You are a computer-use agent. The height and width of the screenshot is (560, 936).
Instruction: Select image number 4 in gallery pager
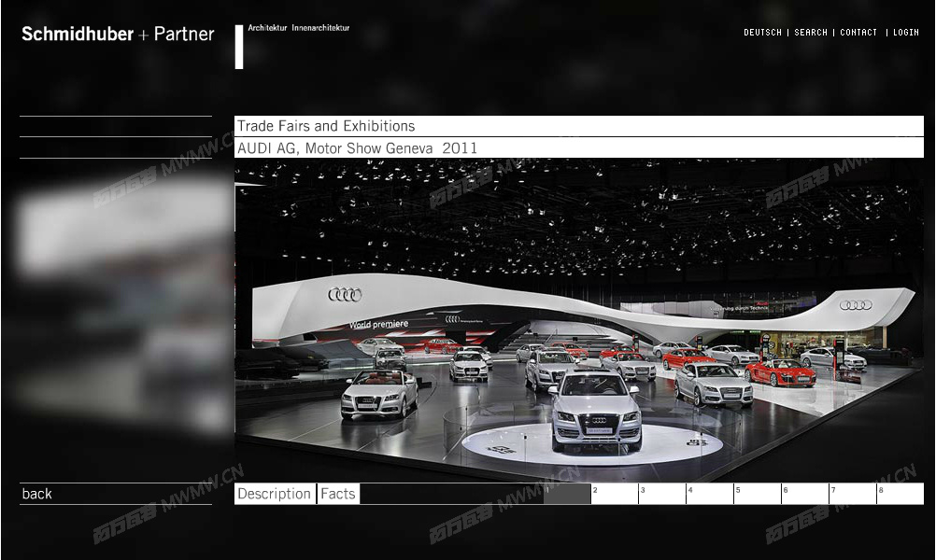coord(710,494)
